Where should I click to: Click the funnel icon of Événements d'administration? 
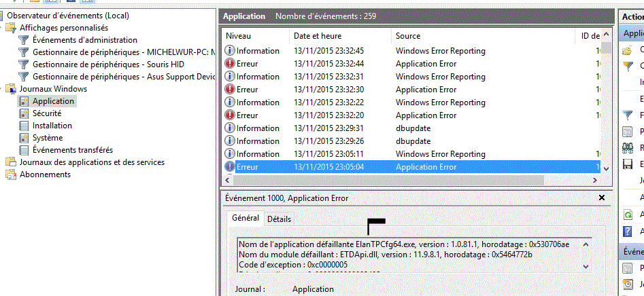[24, 40]
